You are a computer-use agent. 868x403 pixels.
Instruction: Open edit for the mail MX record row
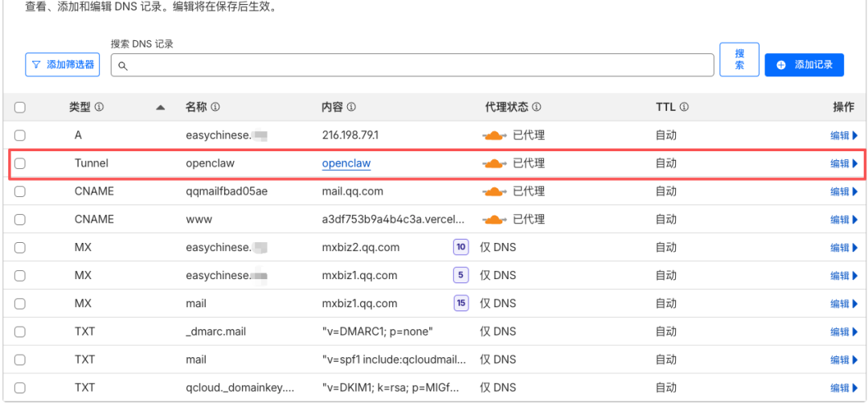click(x=844, y=304)
